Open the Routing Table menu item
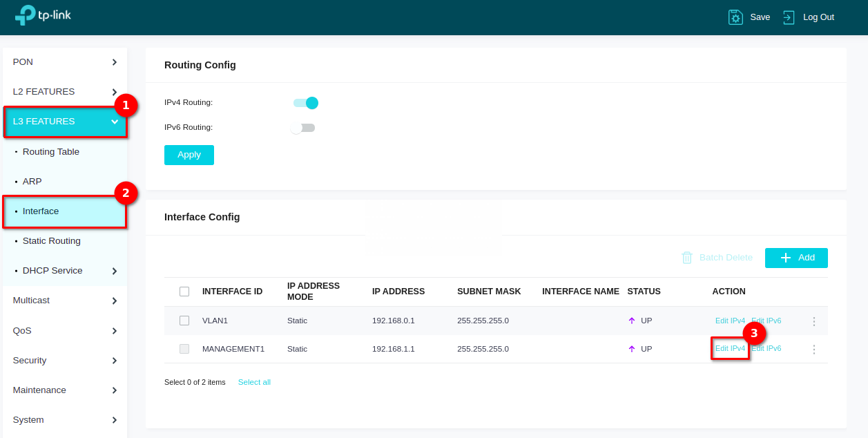The image size is (868, 438). click(51, 152)
